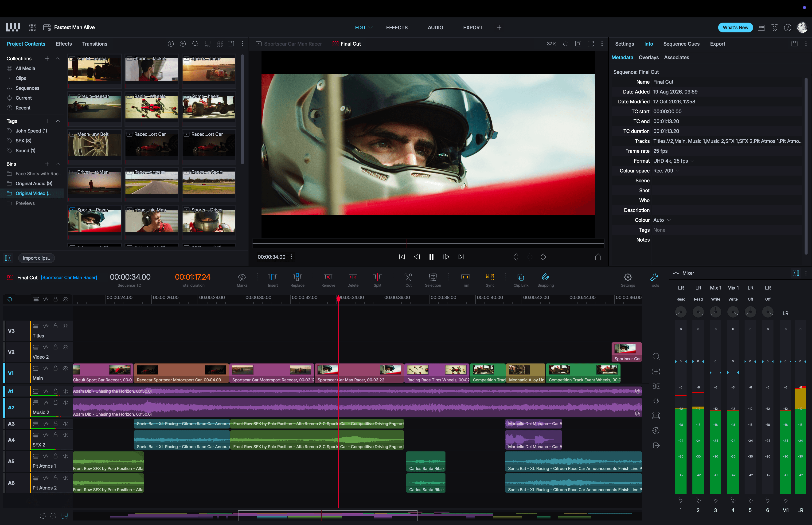Mute the A4 SFX 2 track speaker
812x525 pixels.
coord(65,435)
